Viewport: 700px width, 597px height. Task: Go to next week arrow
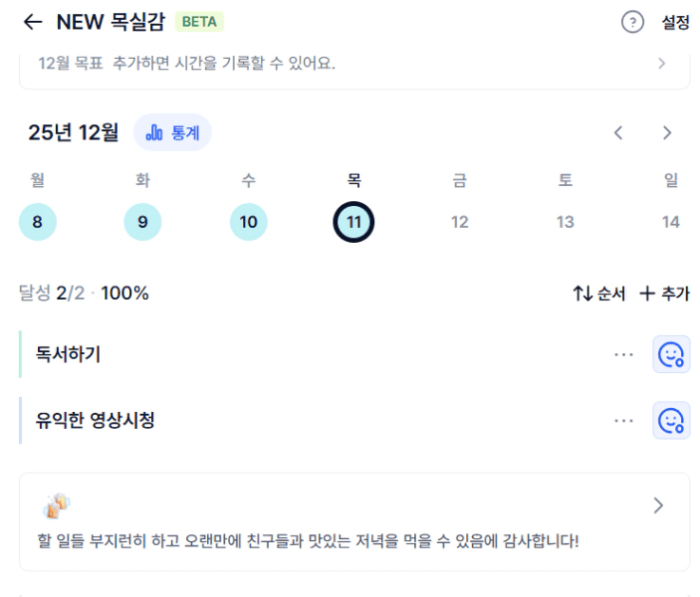pos(667,133)
